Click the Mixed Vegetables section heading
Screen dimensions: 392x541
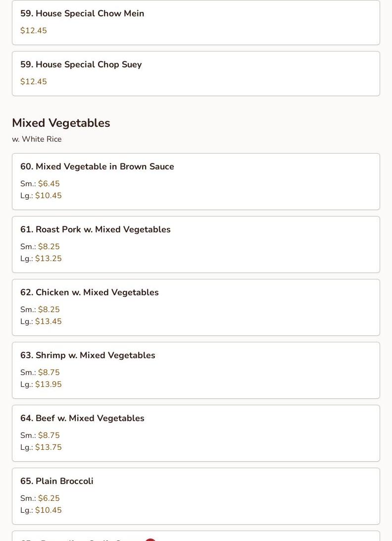coord(61,123)
